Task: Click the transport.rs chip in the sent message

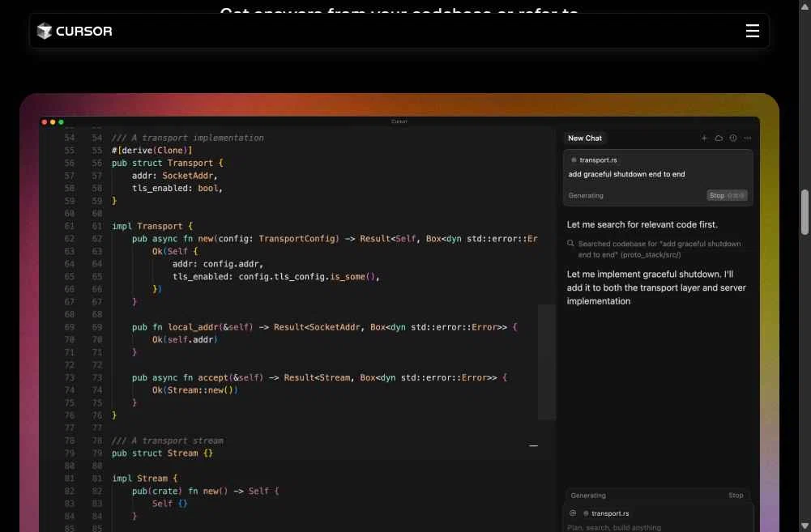Action: [x=595, y=160]
